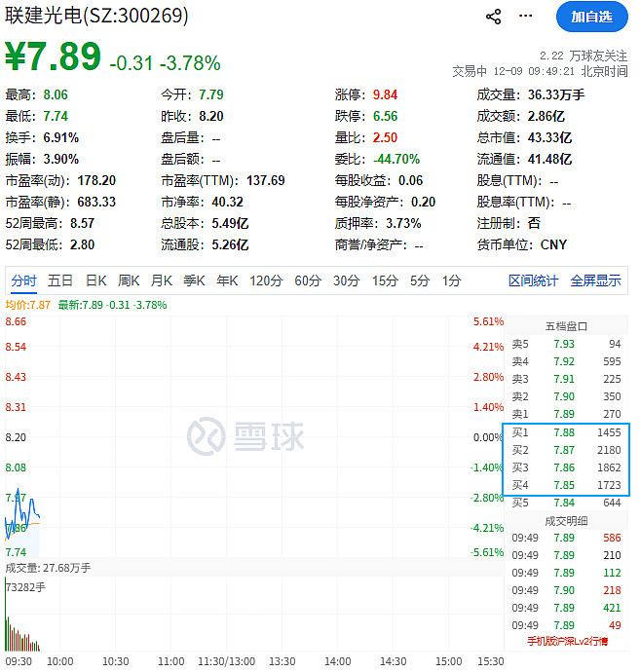Show the 季K chart tab

[194, 280]
